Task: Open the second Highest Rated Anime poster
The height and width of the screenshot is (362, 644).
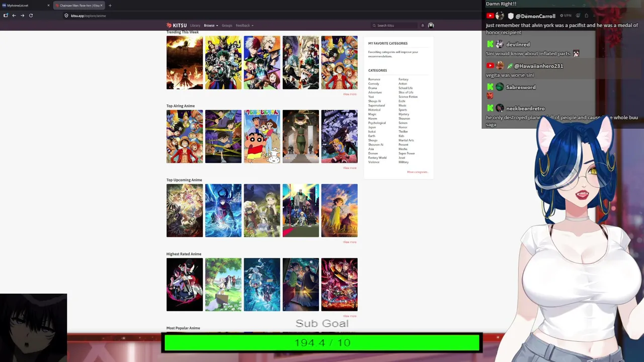Action: coord(223,285)
